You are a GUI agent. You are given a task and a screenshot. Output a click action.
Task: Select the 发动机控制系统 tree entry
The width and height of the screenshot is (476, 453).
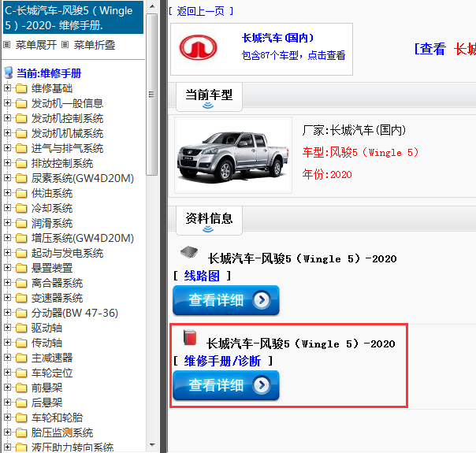(68, 118)
